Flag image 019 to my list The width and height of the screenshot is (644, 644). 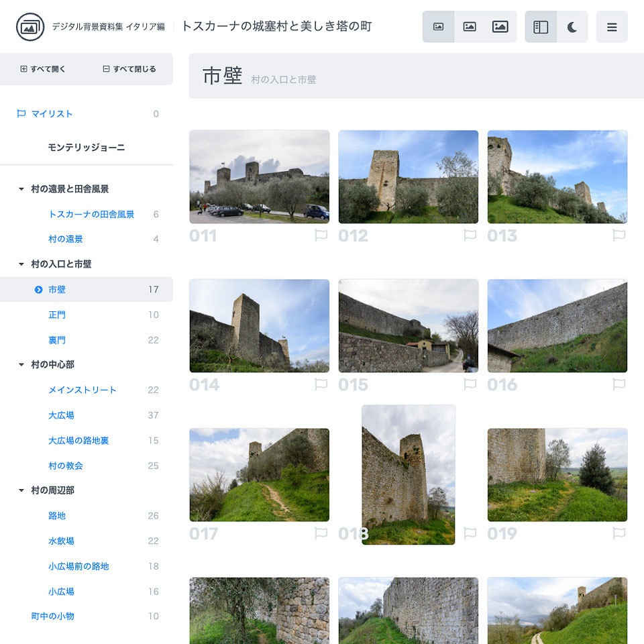(619, 533)
